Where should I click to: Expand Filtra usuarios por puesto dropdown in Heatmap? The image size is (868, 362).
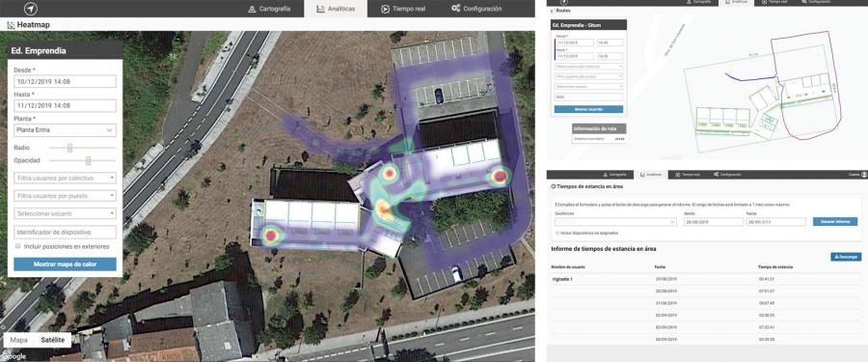pos(65,196)
